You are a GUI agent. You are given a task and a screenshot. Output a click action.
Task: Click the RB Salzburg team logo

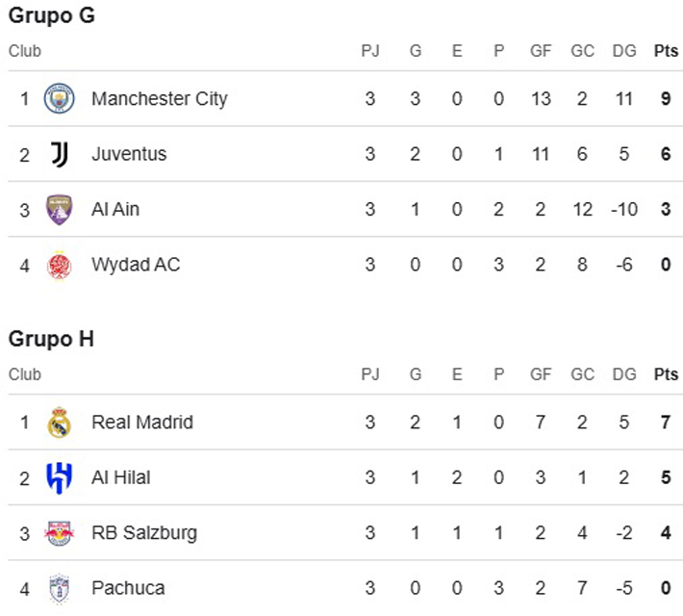click(60, 533)
